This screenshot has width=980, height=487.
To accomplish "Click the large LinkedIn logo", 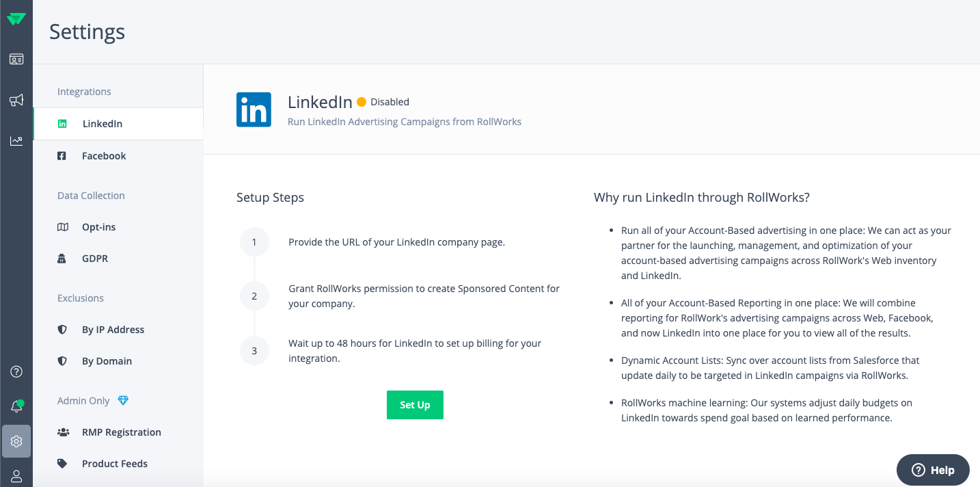I will click(x=254, y=109).
